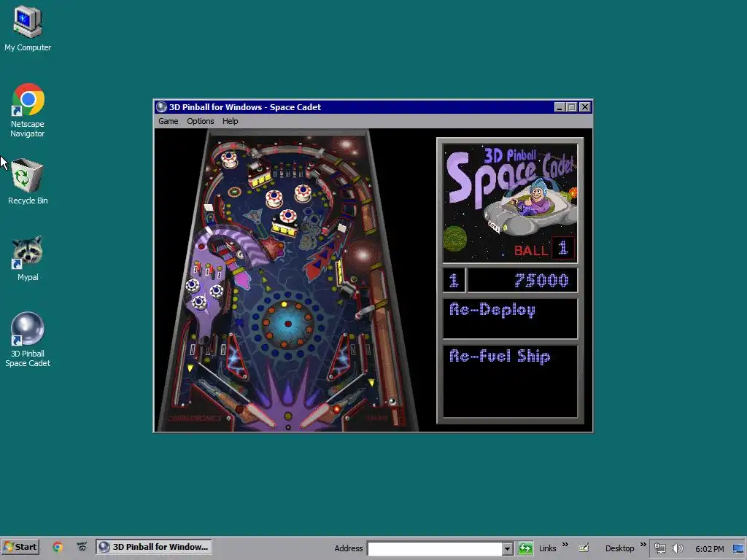Select the Netscape Navigator desktop shortcut
747x560 pixels.
(28, 111)
